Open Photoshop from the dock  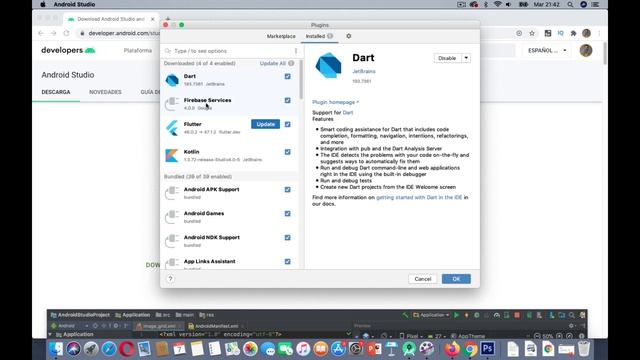pyautogui.click(x=487, y=349)
